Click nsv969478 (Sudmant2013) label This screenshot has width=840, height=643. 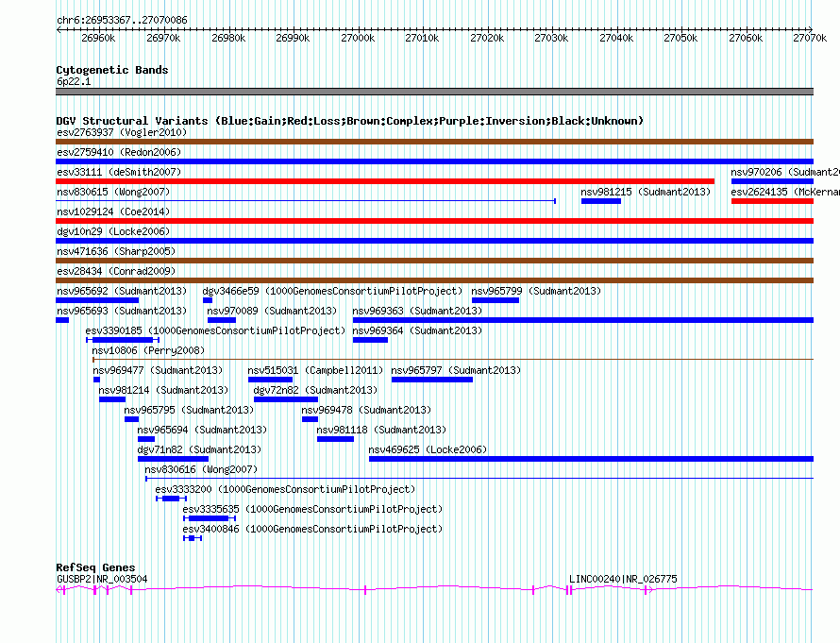tap(366, 410)
